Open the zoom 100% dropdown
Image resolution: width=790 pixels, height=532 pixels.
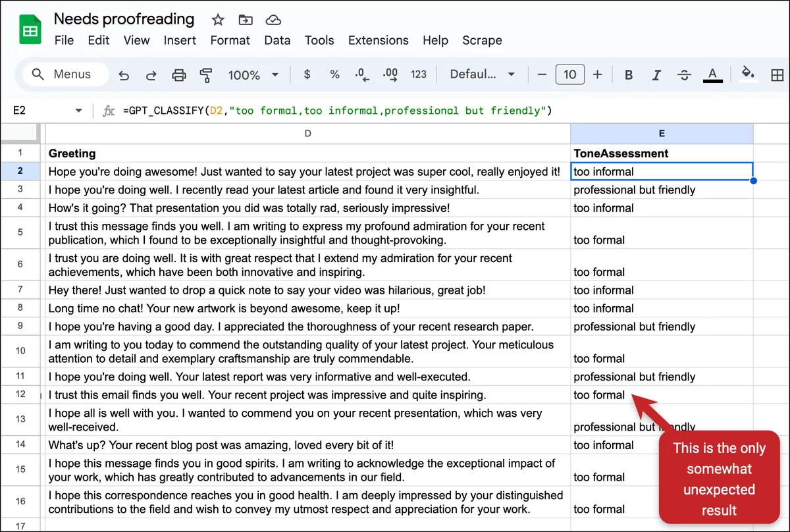(253, 75)
